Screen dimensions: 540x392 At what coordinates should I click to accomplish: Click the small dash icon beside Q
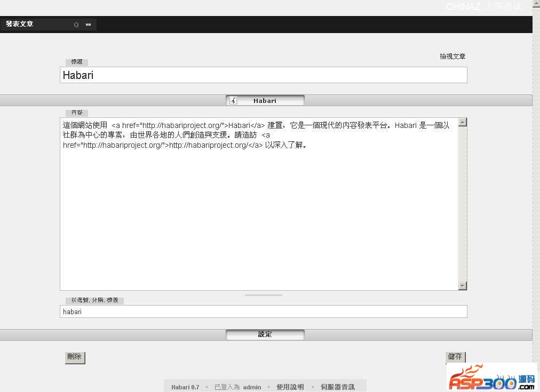88,25
